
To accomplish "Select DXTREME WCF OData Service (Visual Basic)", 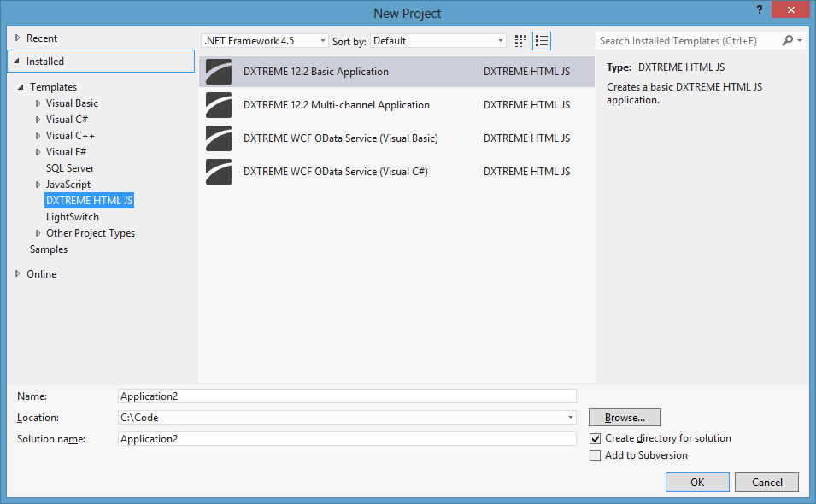I will click(396, 138).
